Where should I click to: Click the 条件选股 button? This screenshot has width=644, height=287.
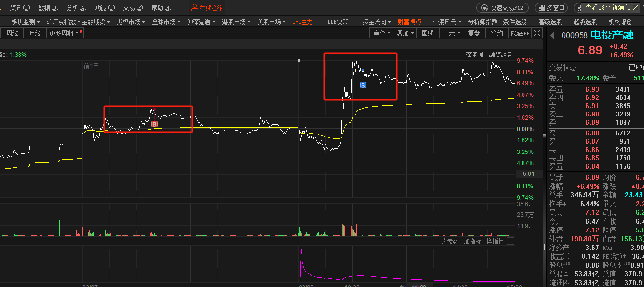pyautogui.click(x=515, y=22)
